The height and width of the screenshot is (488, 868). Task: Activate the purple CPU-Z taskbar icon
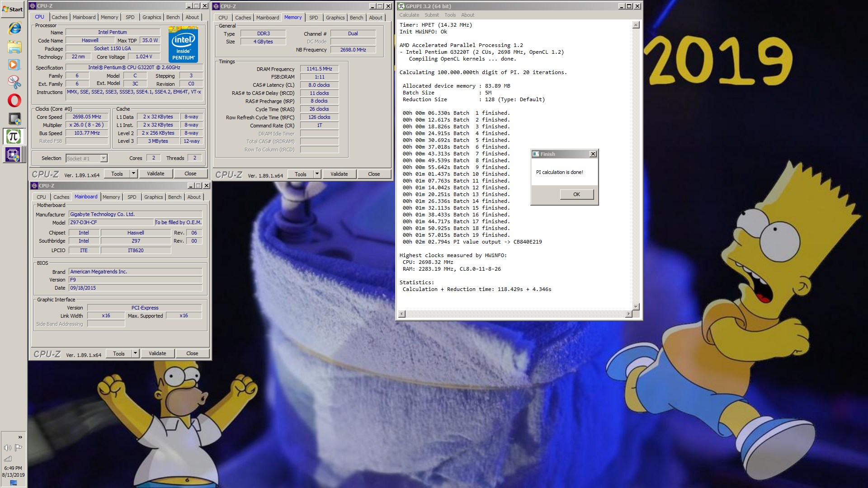point(13,155)
